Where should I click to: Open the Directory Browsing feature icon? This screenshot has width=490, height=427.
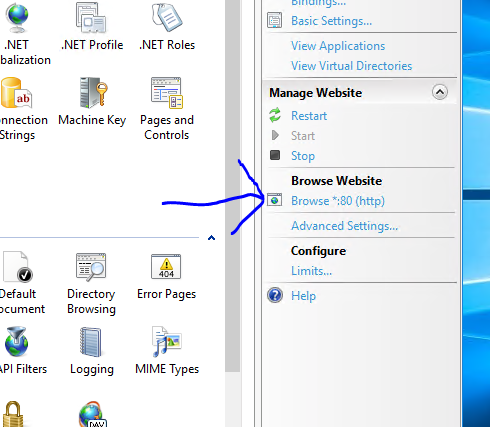[x=91, y=266]
